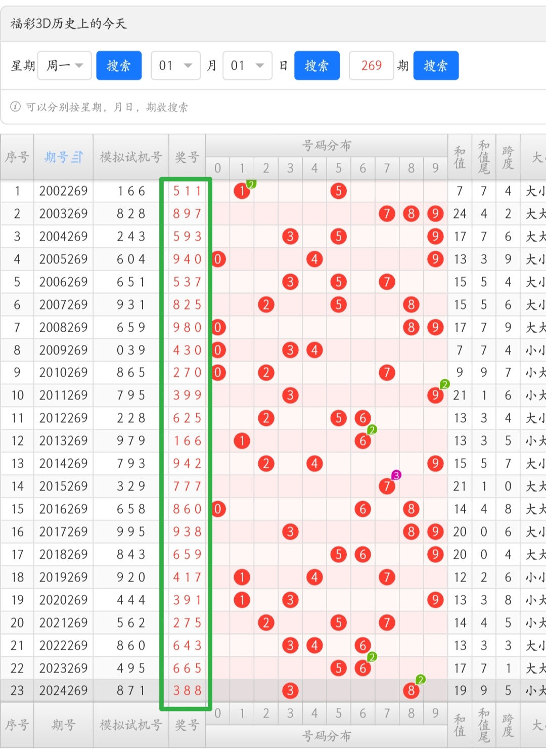The width and height of the screenshot is (546, 756).
Task: Click 搜索 button next to weekday selector
Action: point(119,66)
